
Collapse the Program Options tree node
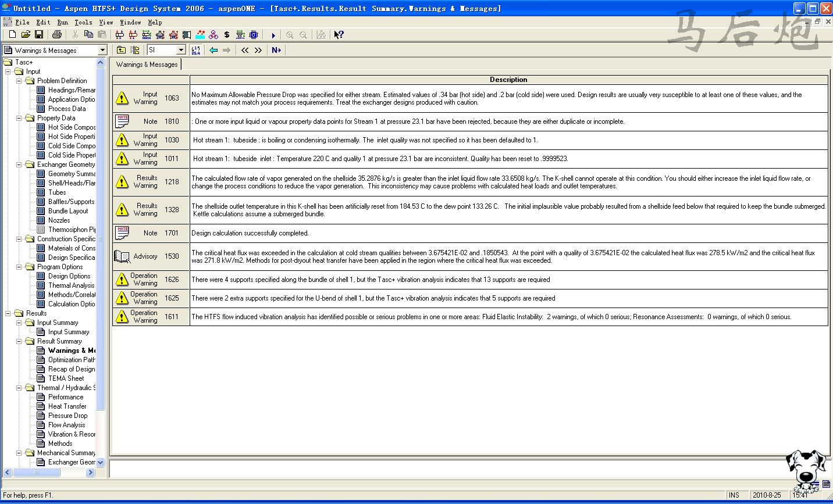pyautogui.click(x=19, y=267)
